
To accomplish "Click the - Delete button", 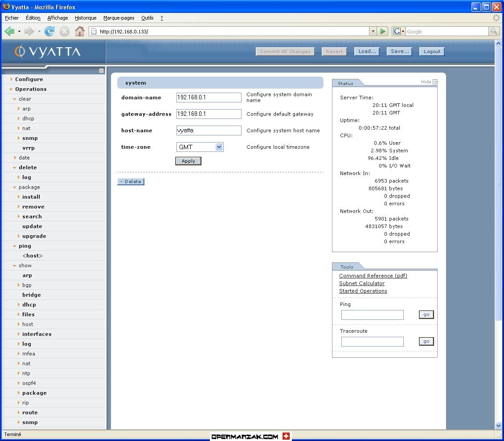I will click(131, 182).
